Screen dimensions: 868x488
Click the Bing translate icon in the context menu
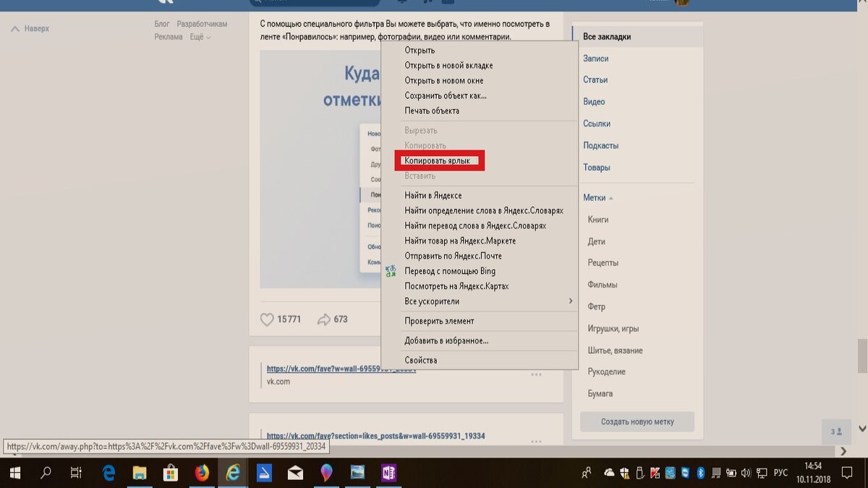point(391,271)
